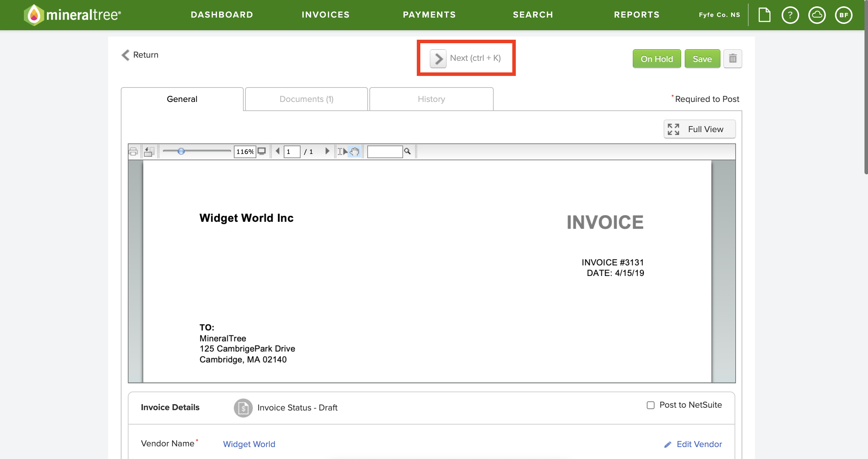868x459 pixels.
Task: Click 'INVOICE #3131' text in document
Action: [613, 263]
